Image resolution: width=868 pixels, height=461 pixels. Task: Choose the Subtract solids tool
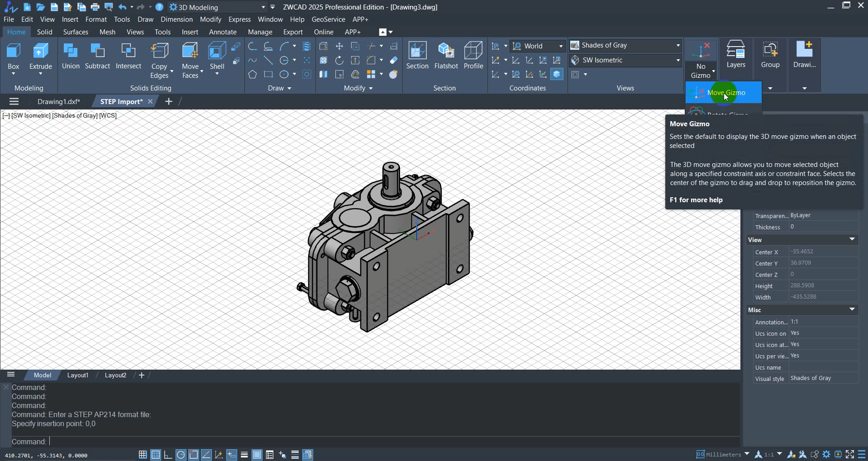coord(97,57)
